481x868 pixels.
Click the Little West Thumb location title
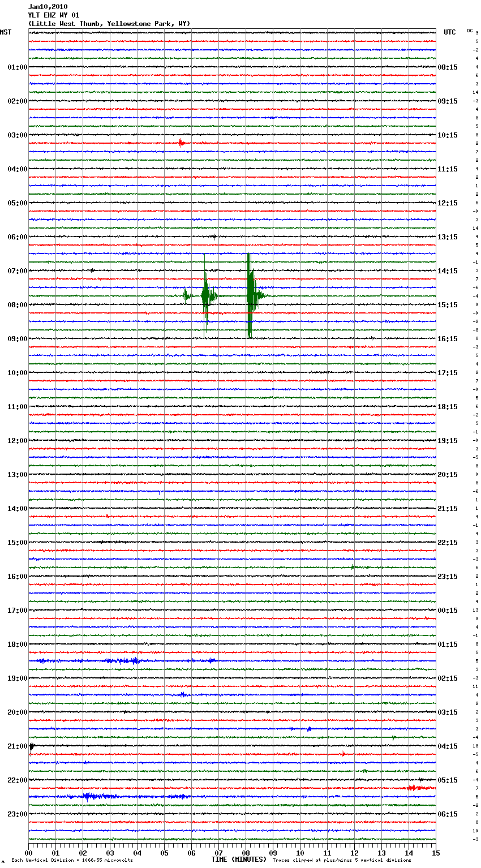(109, 24)
